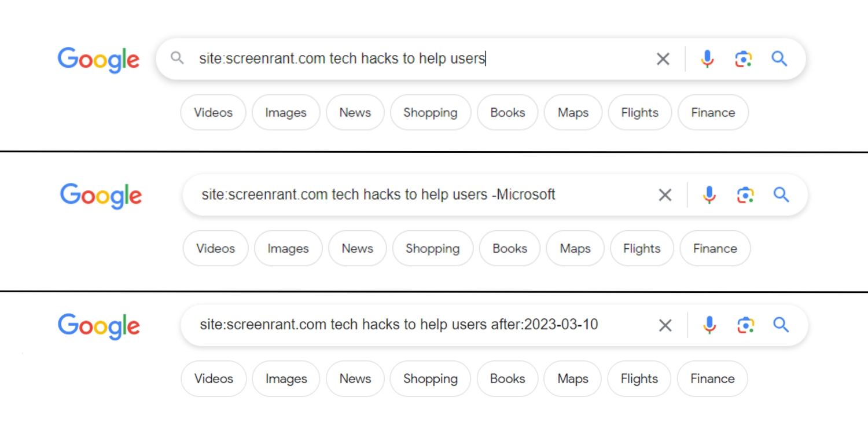Click the after:2023-03-10 search query text field
The image size is (868, 434).
click(405, 325)
